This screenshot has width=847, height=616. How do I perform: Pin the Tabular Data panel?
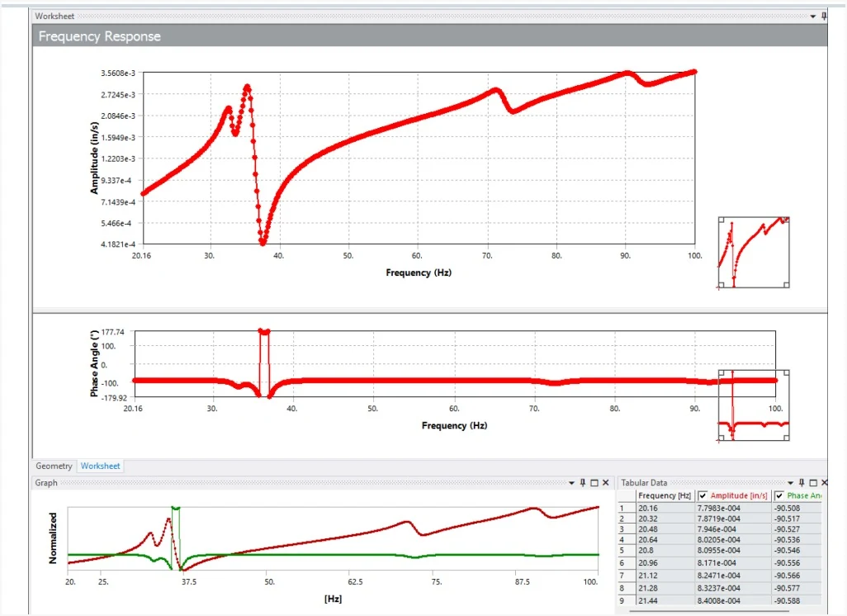click(802, 482)
